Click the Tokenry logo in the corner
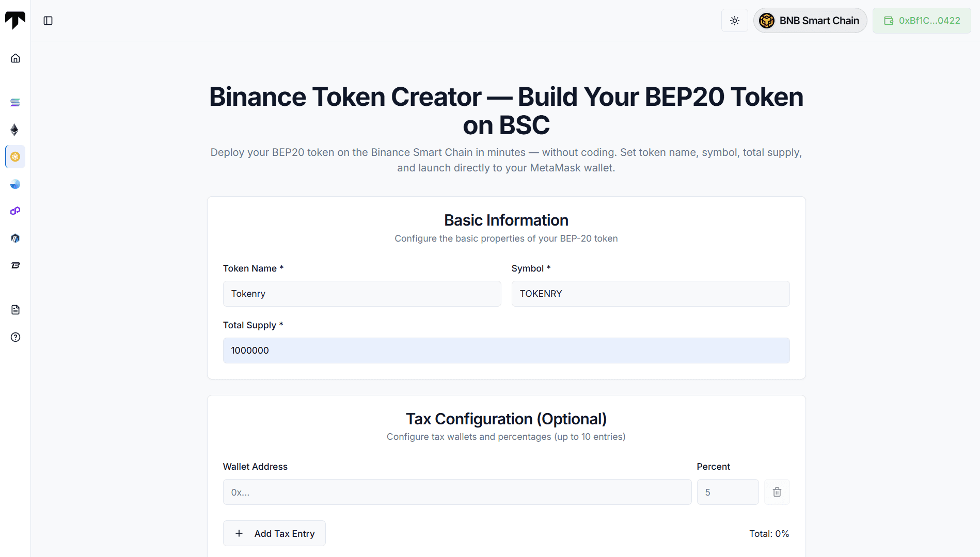This screenshot has width=980, height=557. pyautogui.click(x=15, y=20)
